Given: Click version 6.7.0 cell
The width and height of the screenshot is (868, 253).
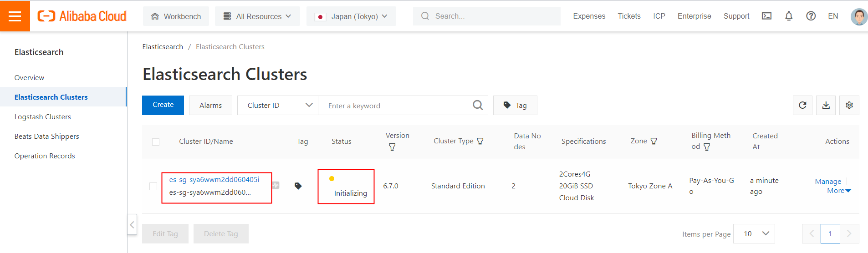Looking at the screenshot, I should [x=390, y=186].
